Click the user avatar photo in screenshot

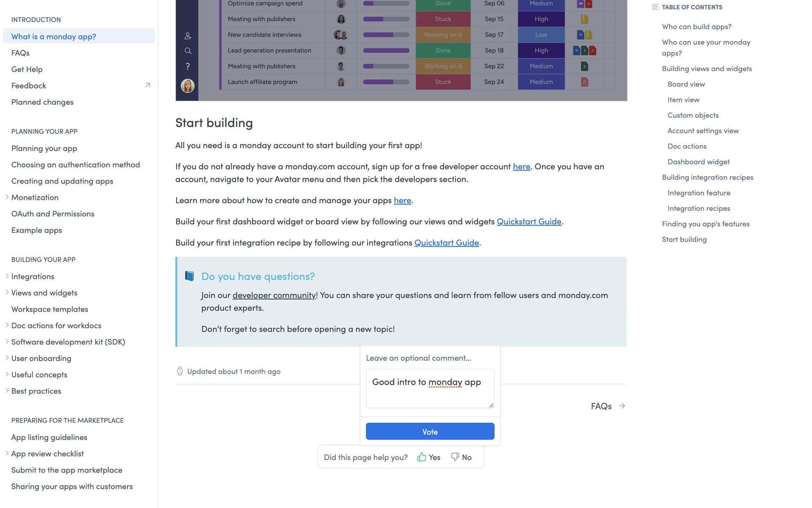(x=188, y=86)
